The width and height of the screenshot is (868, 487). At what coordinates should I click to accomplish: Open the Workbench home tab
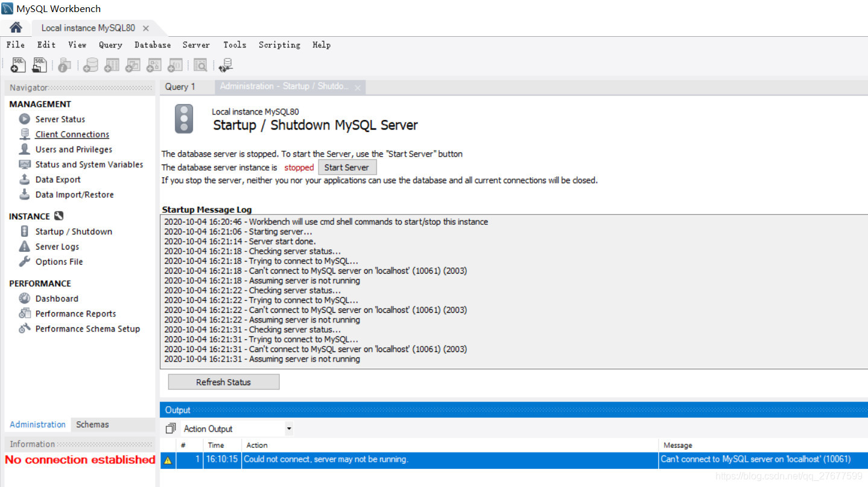16,28
